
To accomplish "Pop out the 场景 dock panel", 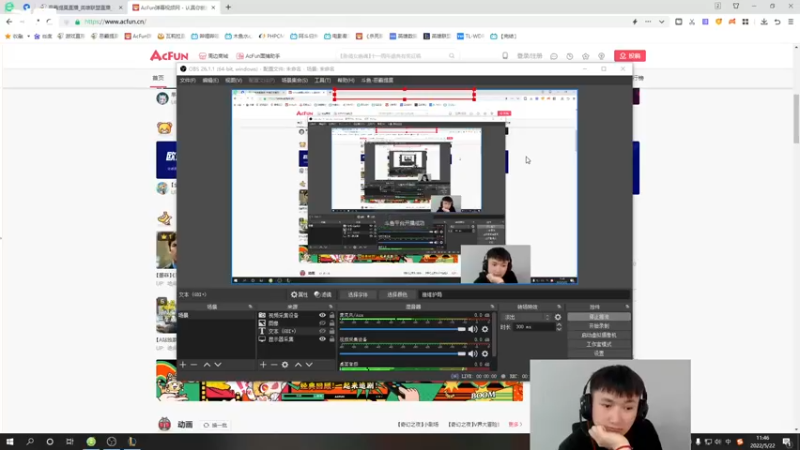I will pyautogui.click(x=250, y=307).
